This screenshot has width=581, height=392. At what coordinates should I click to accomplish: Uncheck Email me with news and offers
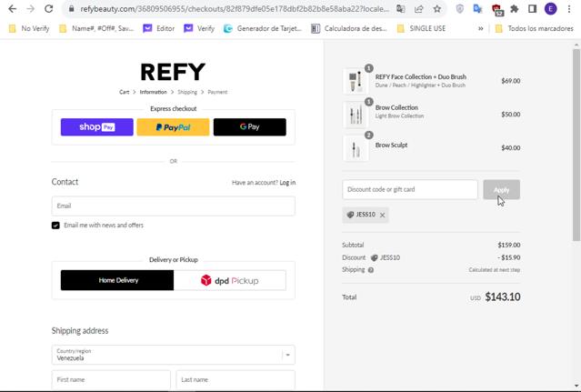[x=55, y=226]
